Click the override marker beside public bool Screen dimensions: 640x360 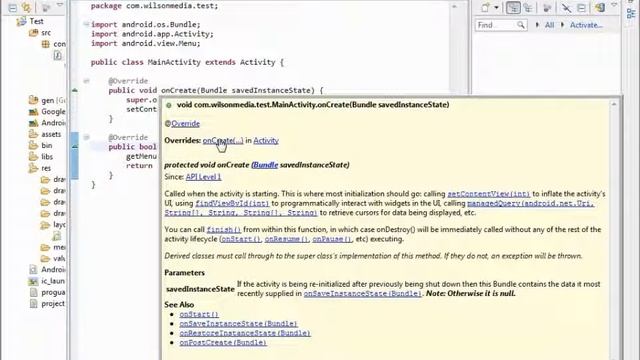pyautogui.click(x=75, y=147)
